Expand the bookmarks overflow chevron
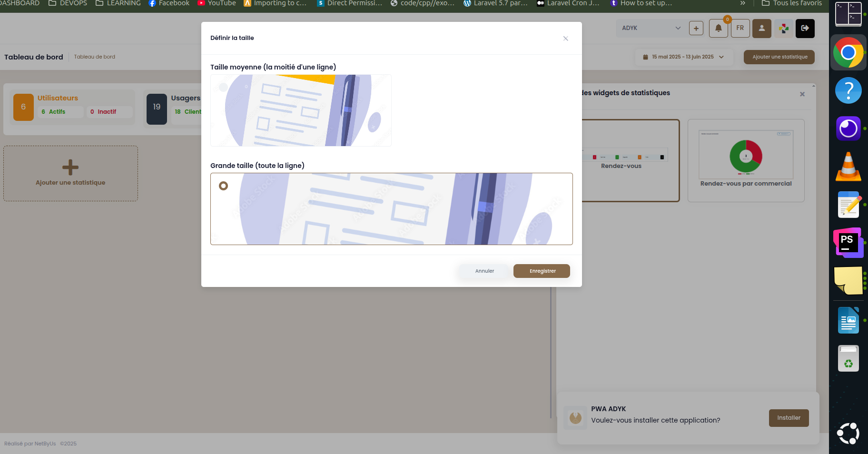Viewport: 868px width, 454px height. 742,3
